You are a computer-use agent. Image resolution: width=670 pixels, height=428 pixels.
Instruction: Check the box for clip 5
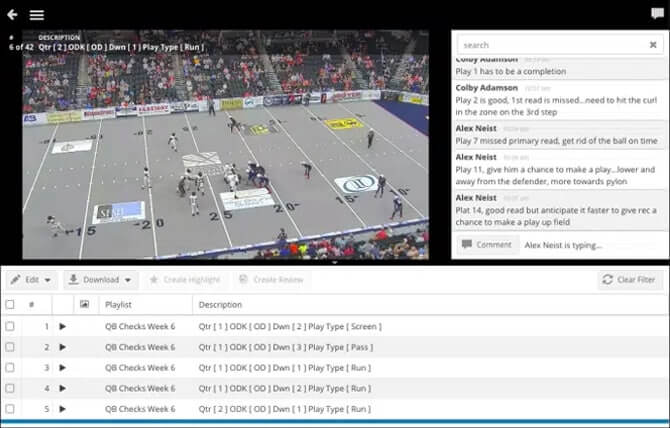click(10, 409)
